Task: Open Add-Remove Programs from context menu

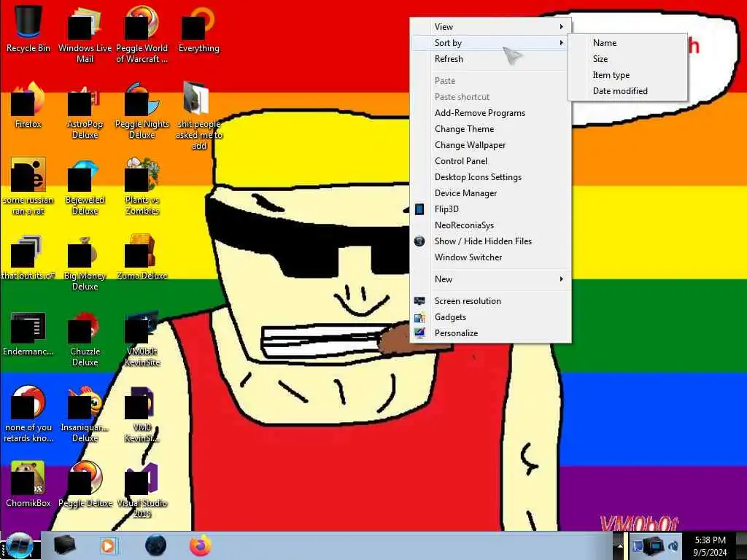Action: coord(491,113)
